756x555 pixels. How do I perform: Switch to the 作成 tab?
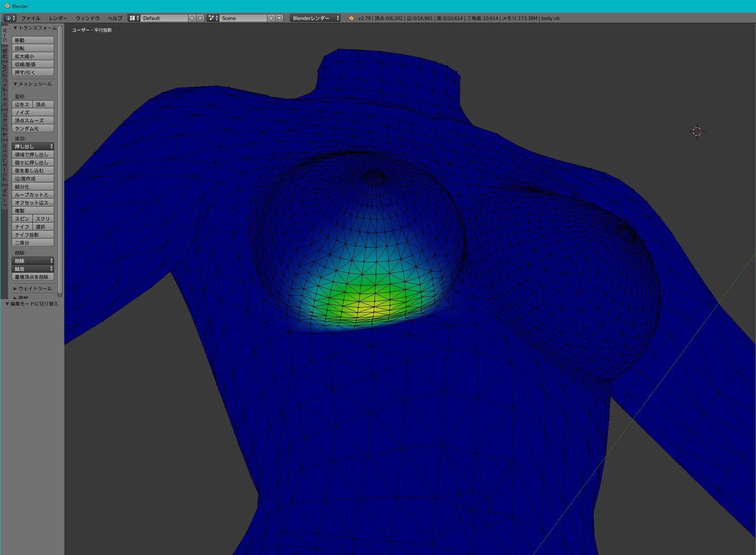tap(5, 53)
